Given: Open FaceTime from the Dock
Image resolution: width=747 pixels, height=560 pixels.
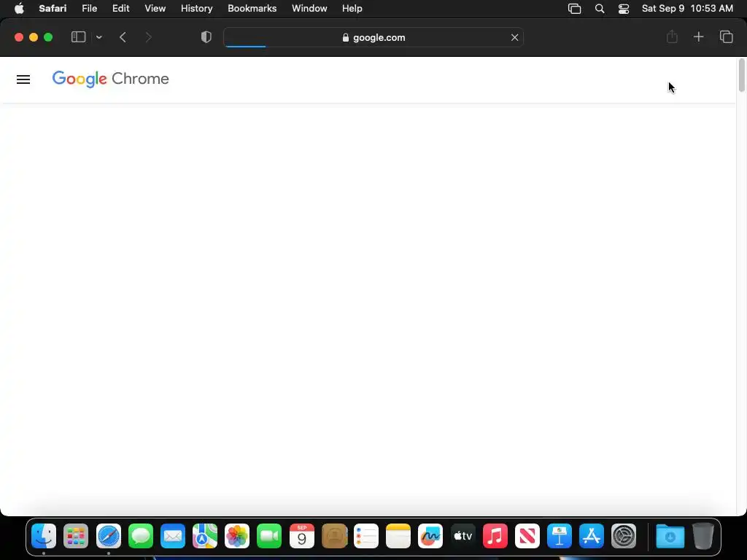Looking at the screenshot, I should click(269, 536).
